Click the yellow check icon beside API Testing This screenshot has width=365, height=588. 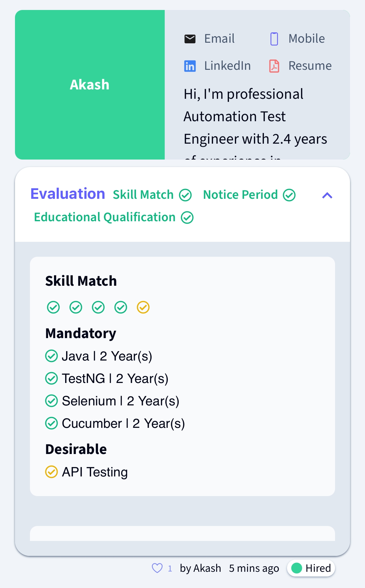[51, 472]
